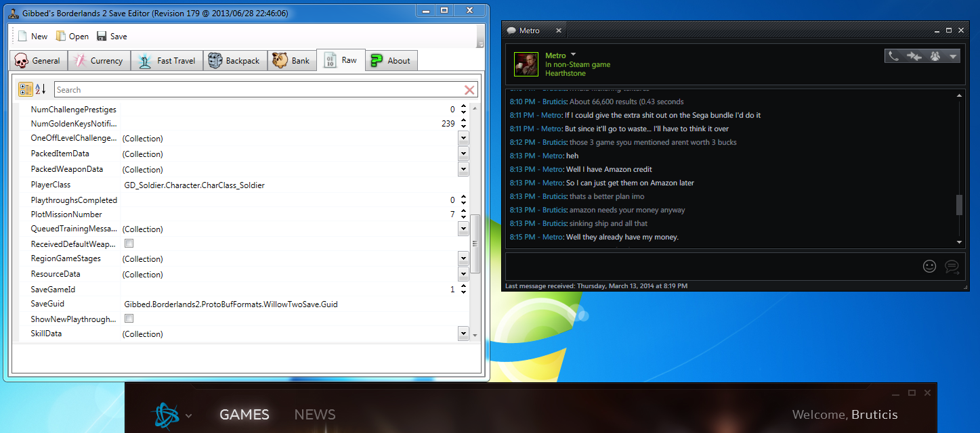This screenshot has width=980, height=433.
Task: Create a new save with the New button
Action: [33, 37]
